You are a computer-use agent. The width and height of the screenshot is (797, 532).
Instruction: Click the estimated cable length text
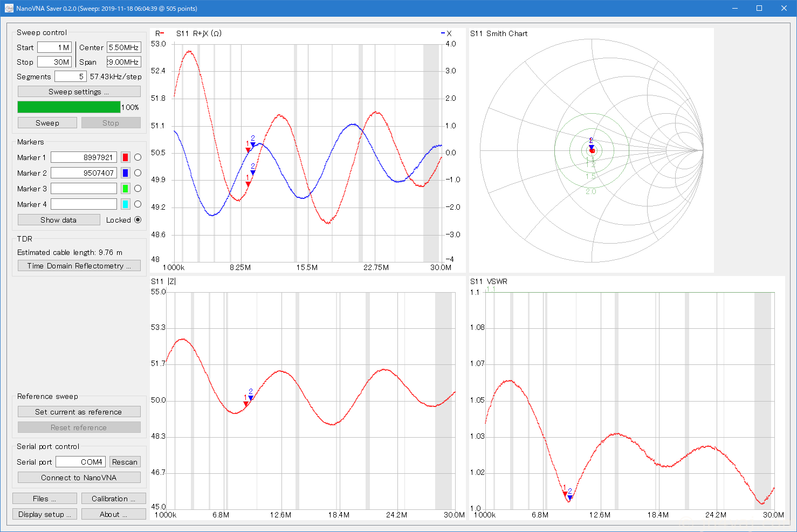coord(70,252)
